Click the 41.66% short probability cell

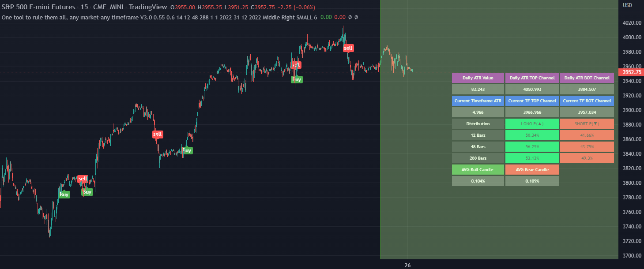pyautogui.click(x=587, y=135)
